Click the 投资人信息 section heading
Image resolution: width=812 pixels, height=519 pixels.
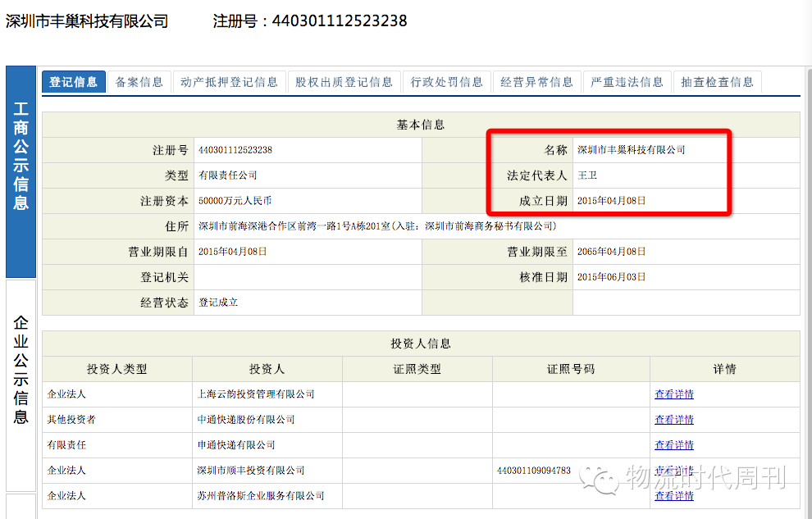click(x=421, y=344)
